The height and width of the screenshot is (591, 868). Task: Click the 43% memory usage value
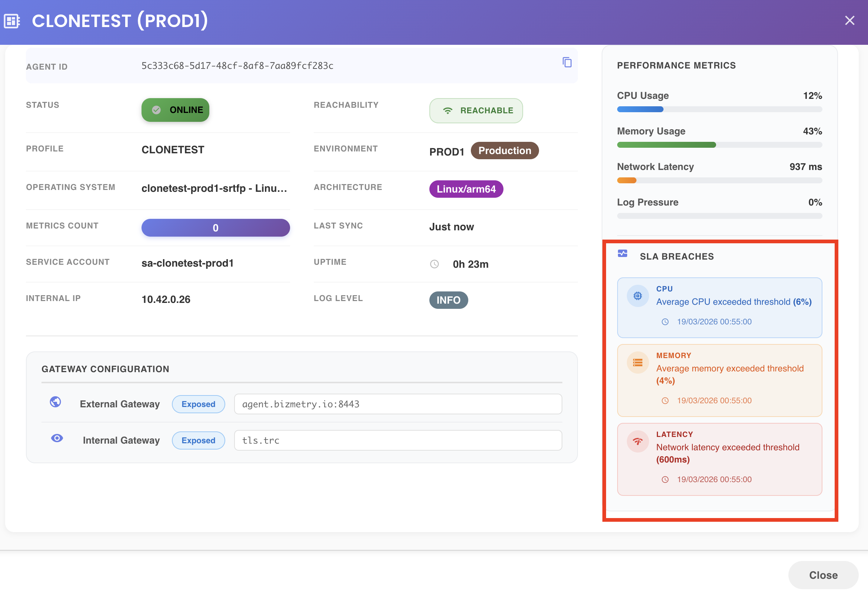coord(812,131)
